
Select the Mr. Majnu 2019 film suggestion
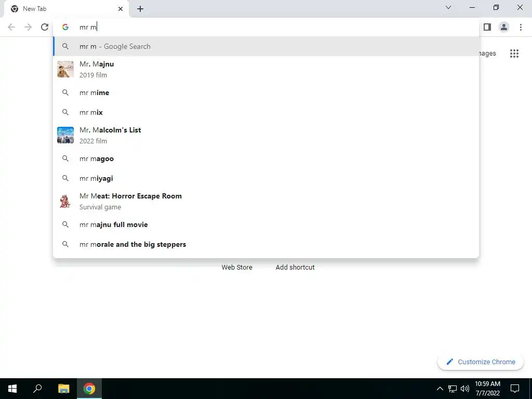pos(266,69)
